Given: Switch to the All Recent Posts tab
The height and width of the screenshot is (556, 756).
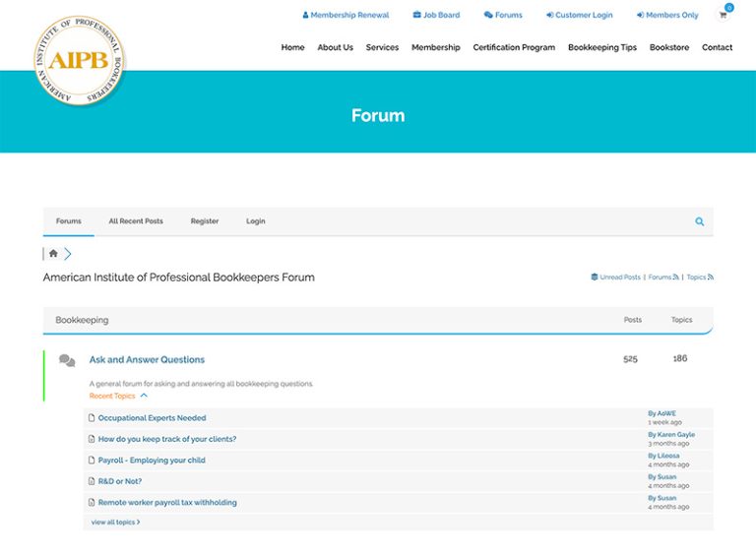Looking at the screenshot, I should coord(136,221).
